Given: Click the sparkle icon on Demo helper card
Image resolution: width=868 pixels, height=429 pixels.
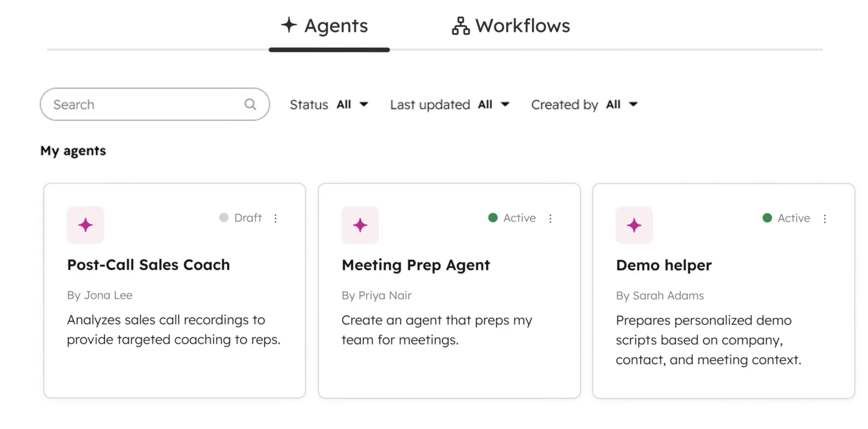Looking at the screenshot, I should [634, 225].
